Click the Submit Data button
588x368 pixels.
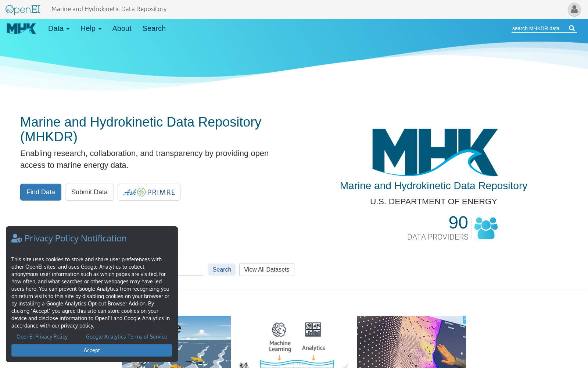pos(89,192)
